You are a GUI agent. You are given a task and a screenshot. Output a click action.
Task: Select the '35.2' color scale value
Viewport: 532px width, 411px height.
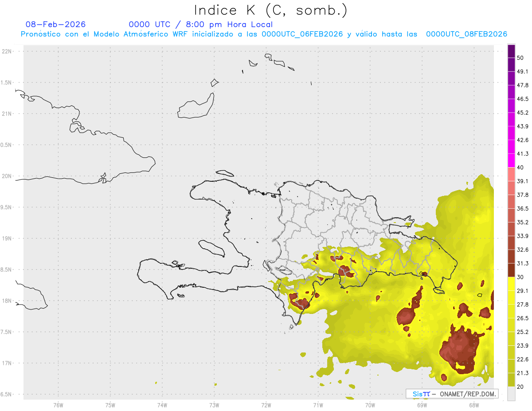pyautogui.click(x=523, y=222)
